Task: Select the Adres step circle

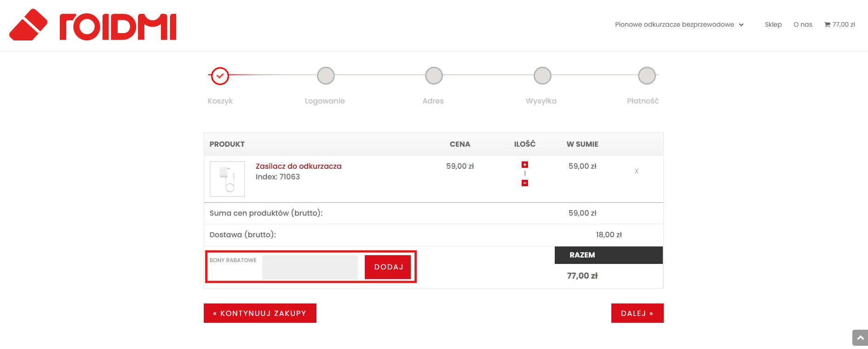Action: pos(434,76)
